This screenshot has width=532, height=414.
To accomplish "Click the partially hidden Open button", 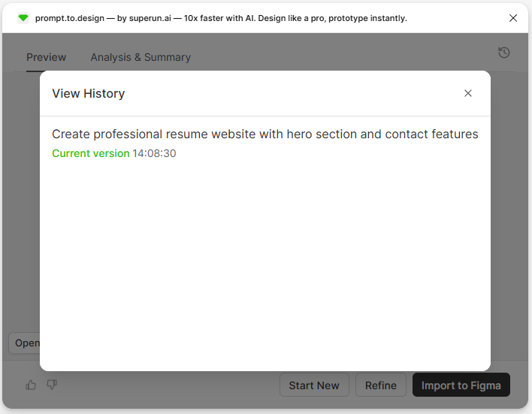I will pos(25,343).
